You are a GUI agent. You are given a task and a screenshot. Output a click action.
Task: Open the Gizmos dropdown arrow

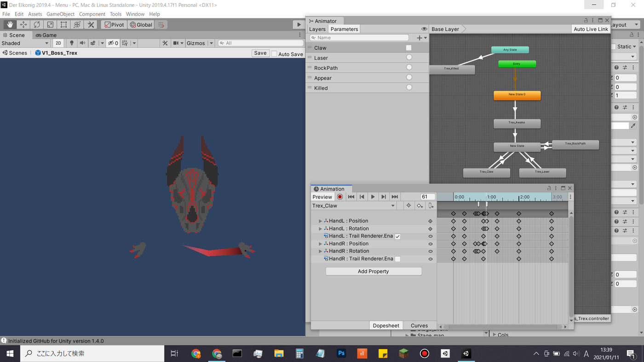[x=212, y=43]
